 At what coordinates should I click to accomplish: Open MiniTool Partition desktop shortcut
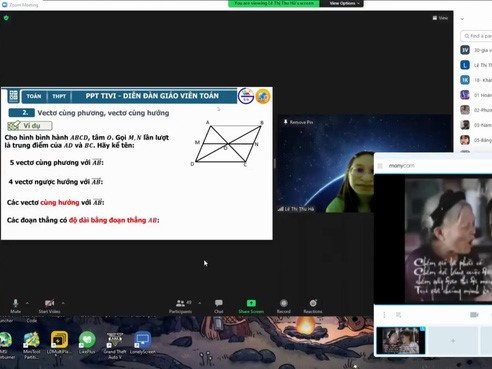(x=32, y=345)
